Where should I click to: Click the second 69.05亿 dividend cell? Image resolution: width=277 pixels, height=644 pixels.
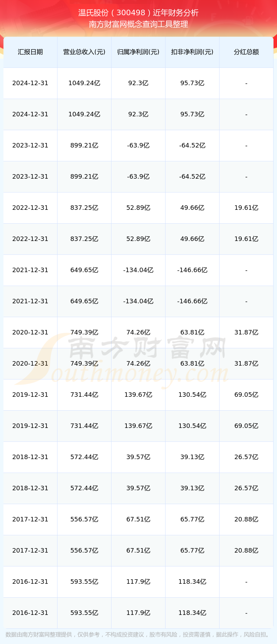point(246,426)
